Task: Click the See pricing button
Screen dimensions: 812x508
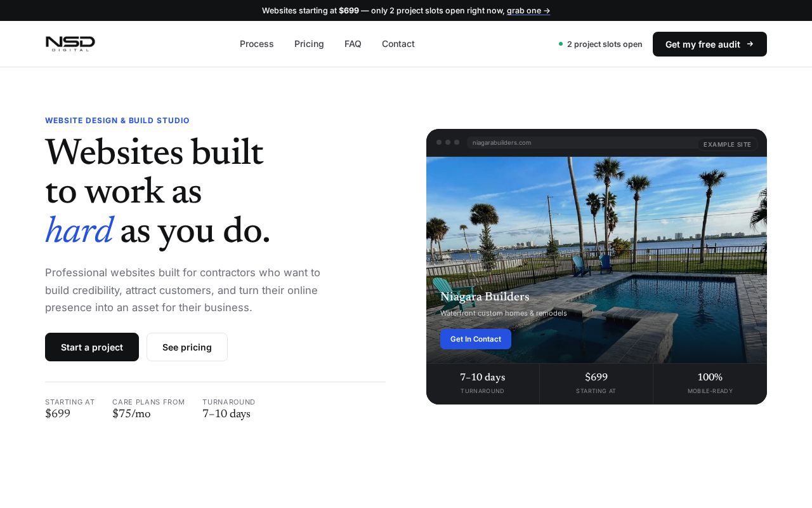Action: pos(187,347)
